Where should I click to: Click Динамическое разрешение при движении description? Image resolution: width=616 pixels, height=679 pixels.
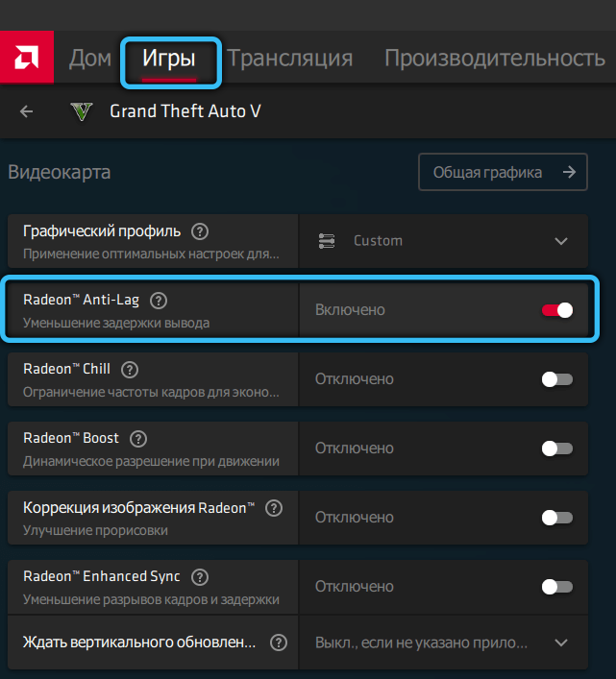click(x=151, y=462)
